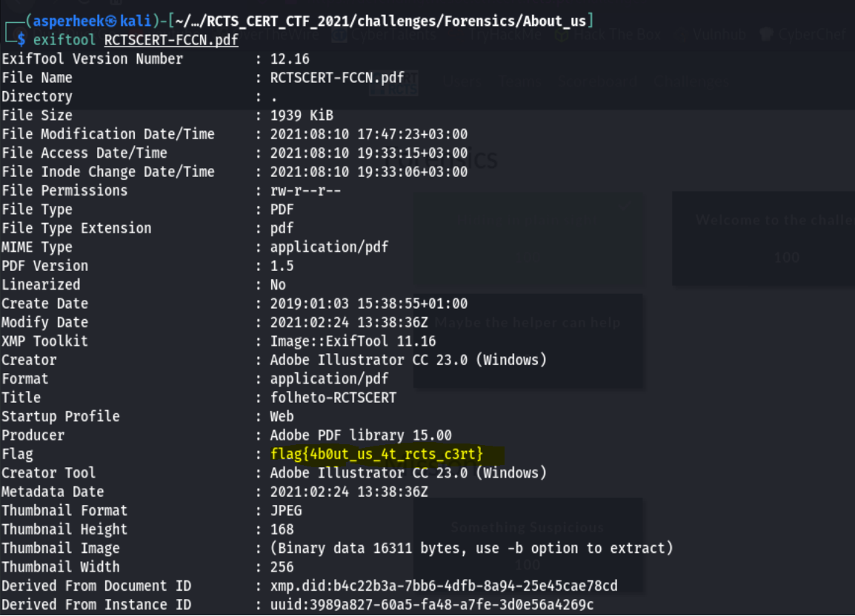Click the file permissions value rw-r--r--
This screenshot has width=855, height=616.
click(x=305, y=191)
